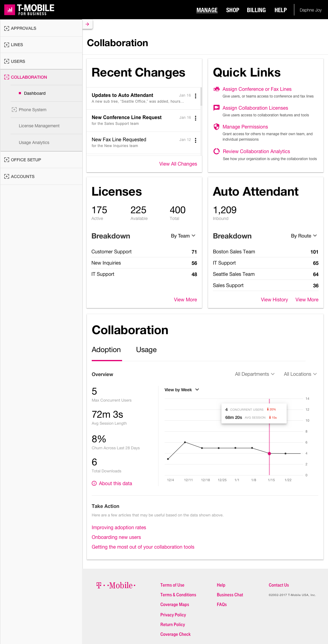
Task: Open Improving adoption rates article
Action: click(x=119, y=527)
